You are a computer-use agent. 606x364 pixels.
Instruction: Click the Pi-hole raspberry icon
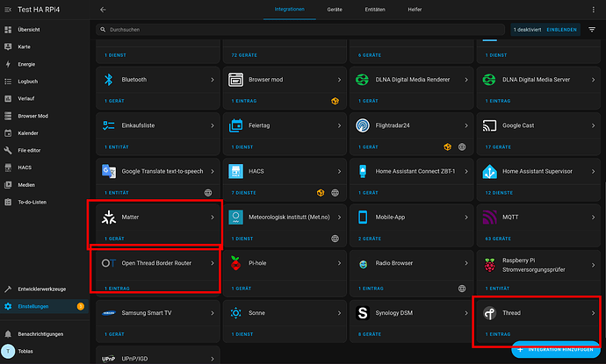point(234,263)
